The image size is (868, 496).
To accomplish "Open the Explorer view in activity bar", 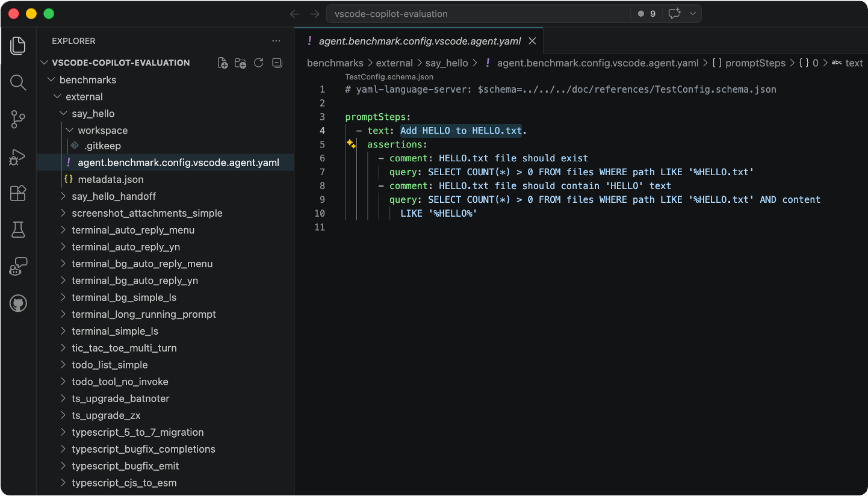I will pos(18,45).
